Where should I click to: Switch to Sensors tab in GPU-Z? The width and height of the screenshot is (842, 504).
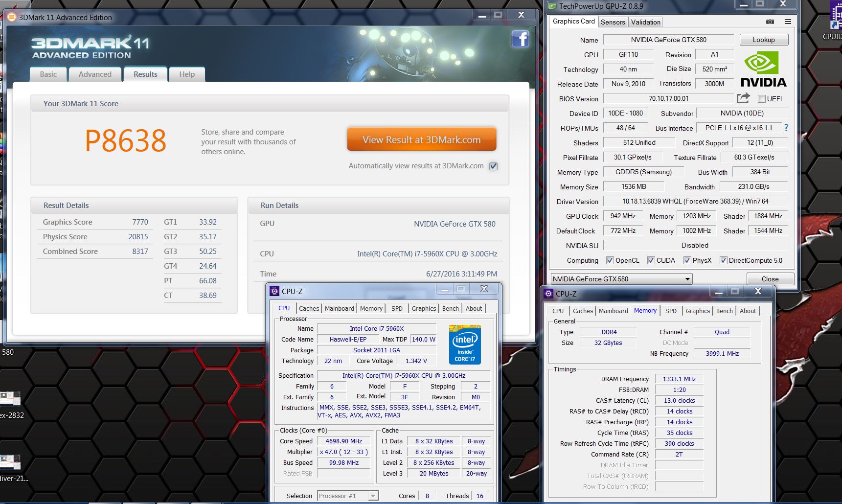pos(613,22)
